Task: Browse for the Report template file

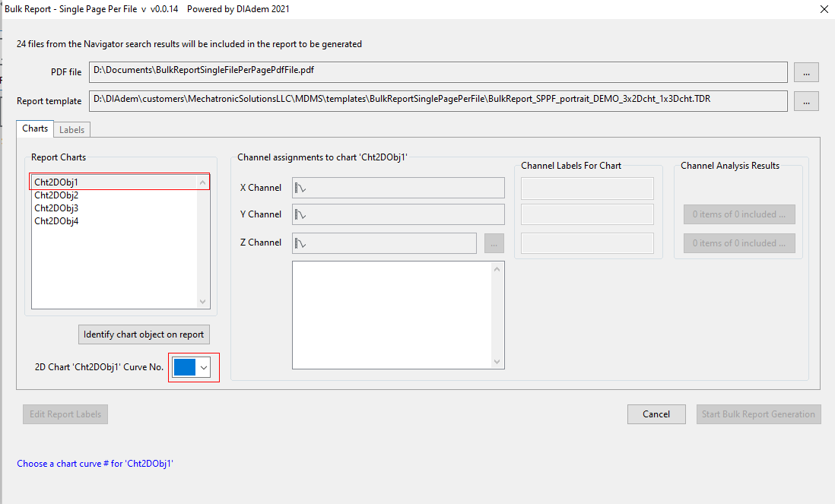Action: [806, 101]
